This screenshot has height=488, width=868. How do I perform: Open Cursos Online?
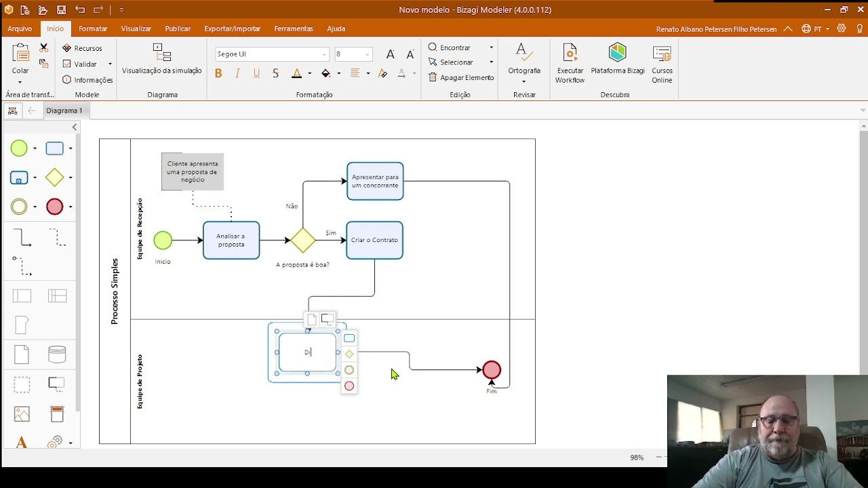(x=662, y=63)
